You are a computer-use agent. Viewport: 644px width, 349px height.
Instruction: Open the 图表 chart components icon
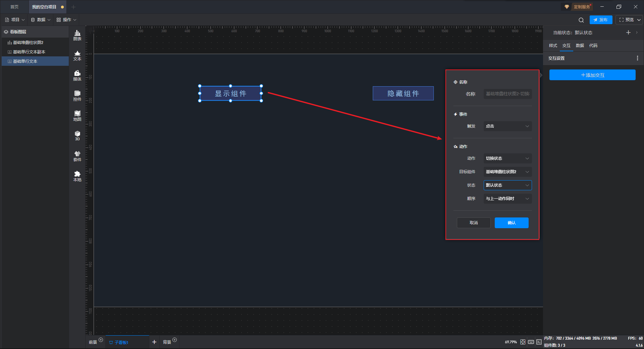pyautogui.click(x=77, y=35)
